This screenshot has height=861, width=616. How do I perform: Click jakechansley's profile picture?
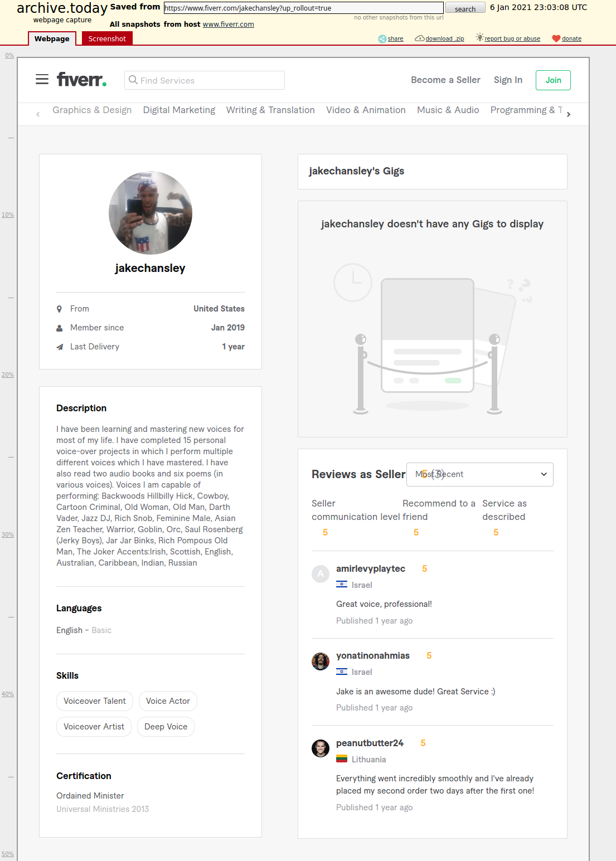click(151, 213)
